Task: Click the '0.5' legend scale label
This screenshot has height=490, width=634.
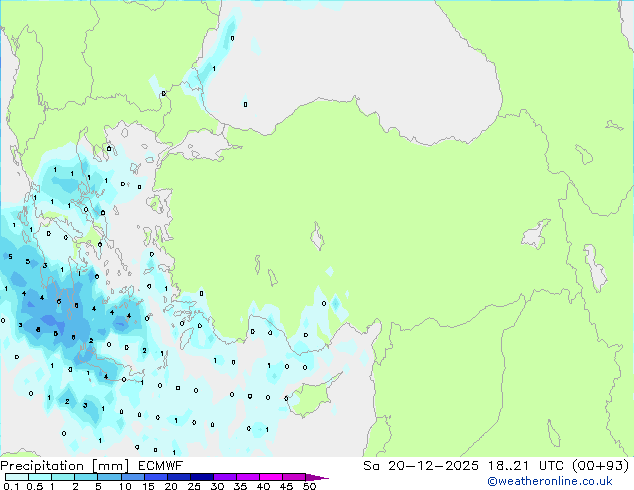Action: 35,486
